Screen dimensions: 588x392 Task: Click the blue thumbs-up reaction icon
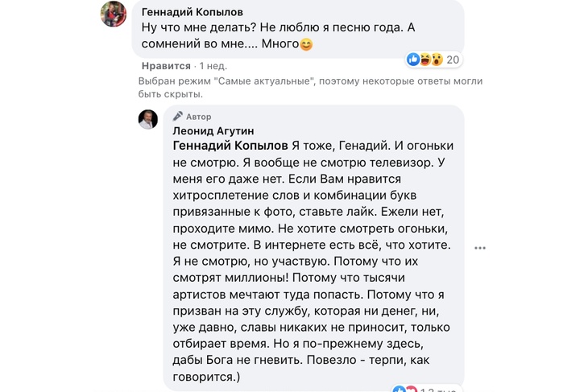(413, 59)
